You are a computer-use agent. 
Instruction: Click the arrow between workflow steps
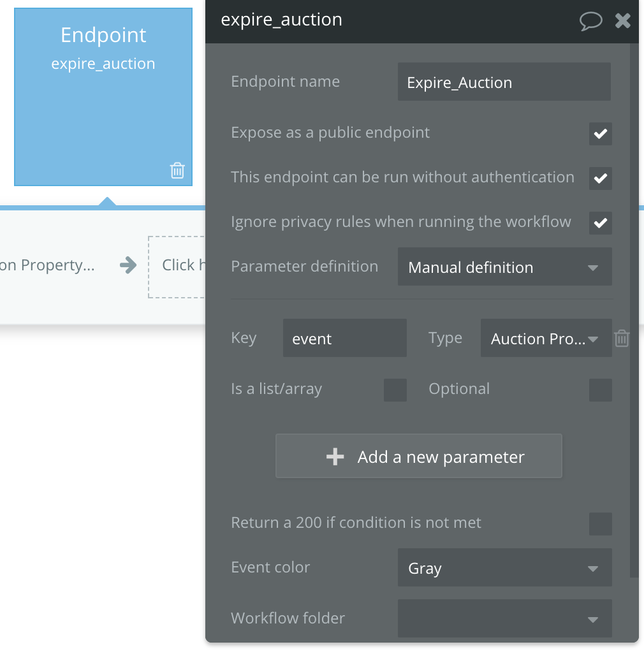(x=128, y=265)
